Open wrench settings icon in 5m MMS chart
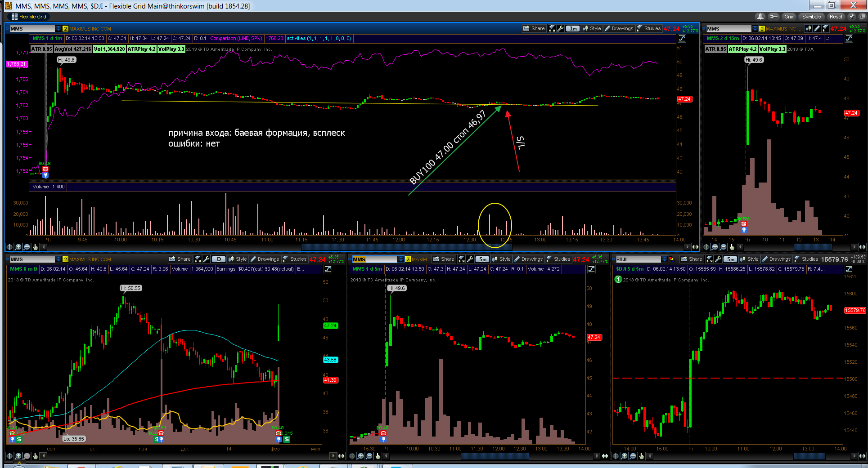Viewport: 868px width, 468px height. [470, 259]
